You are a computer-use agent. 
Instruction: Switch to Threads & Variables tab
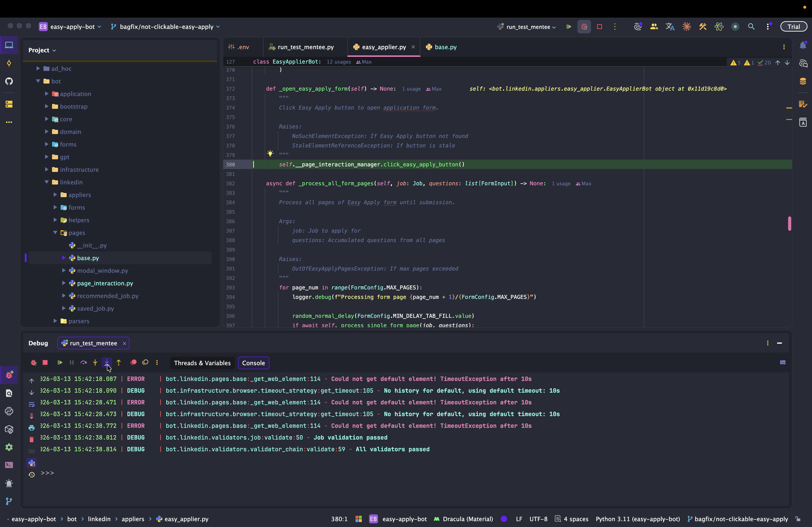[202, 363]
